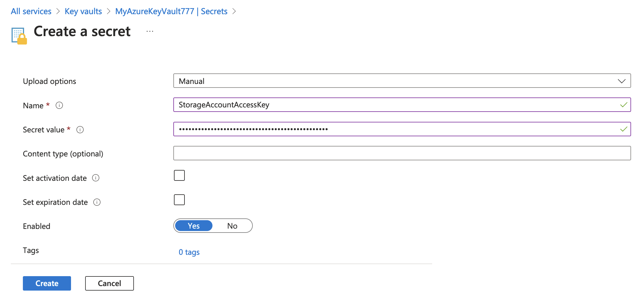The image size is (644, 296).
Task: Enable the Set expiration date checkbox
Action: coord(179,200)
